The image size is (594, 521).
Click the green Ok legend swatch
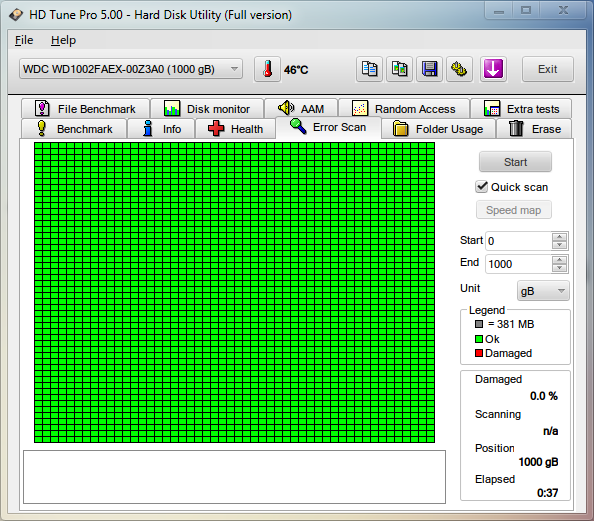(x=479, y=339)
